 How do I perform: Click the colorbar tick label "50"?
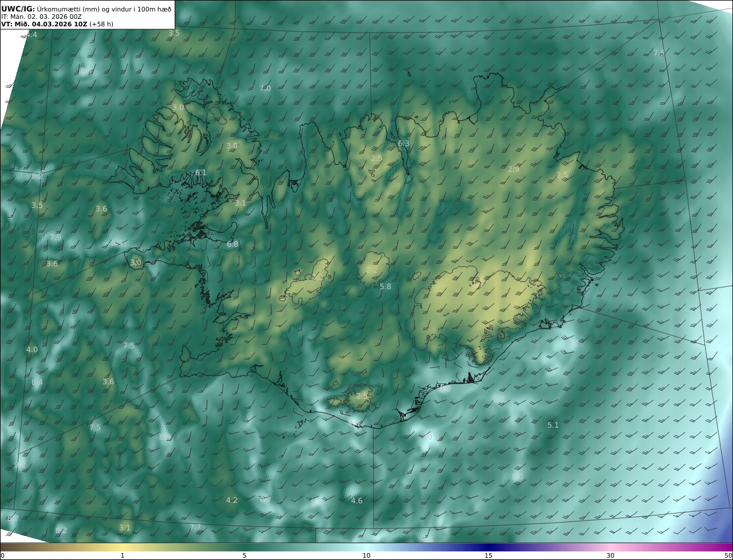coord(728,555)
